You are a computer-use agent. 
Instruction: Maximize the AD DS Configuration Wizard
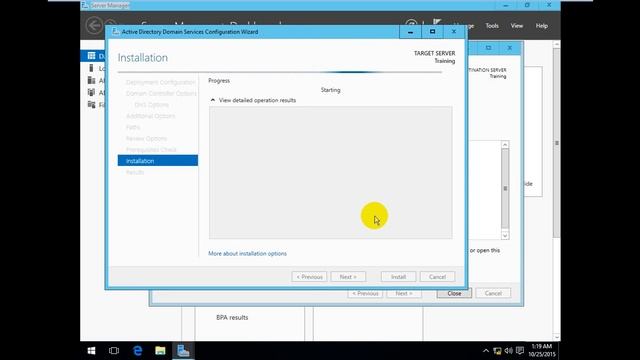point(432,32)
